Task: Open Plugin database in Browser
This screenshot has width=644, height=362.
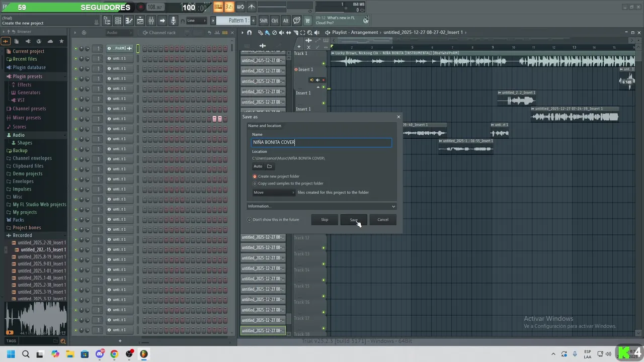Action: 29,67
